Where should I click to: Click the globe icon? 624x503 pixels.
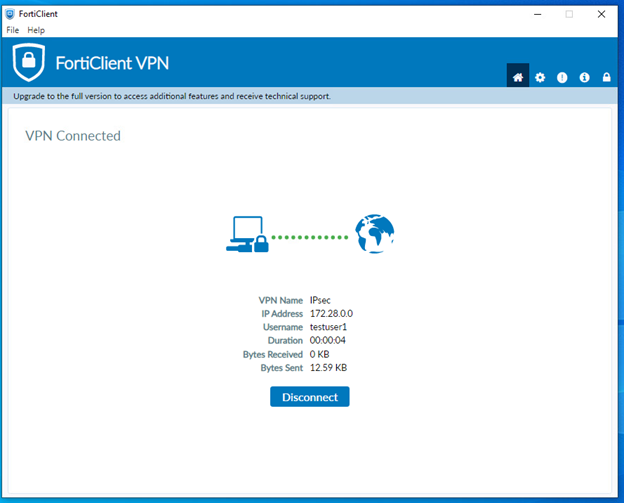[x=376, y=235]
